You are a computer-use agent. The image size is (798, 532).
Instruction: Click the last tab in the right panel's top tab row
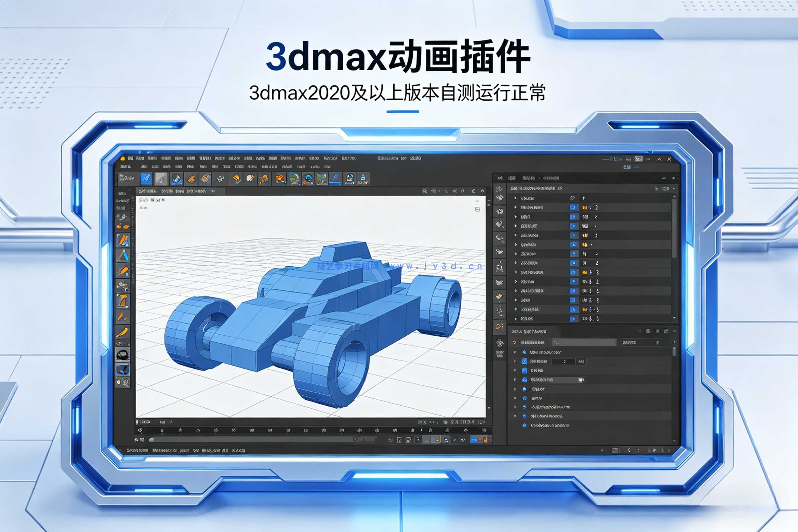coord(551,178)
